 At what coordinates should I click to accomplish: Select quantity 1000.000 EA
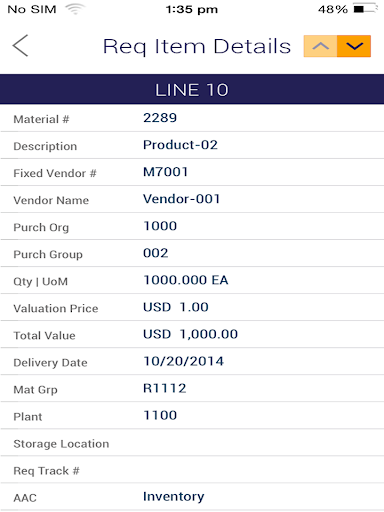point(186,280)
